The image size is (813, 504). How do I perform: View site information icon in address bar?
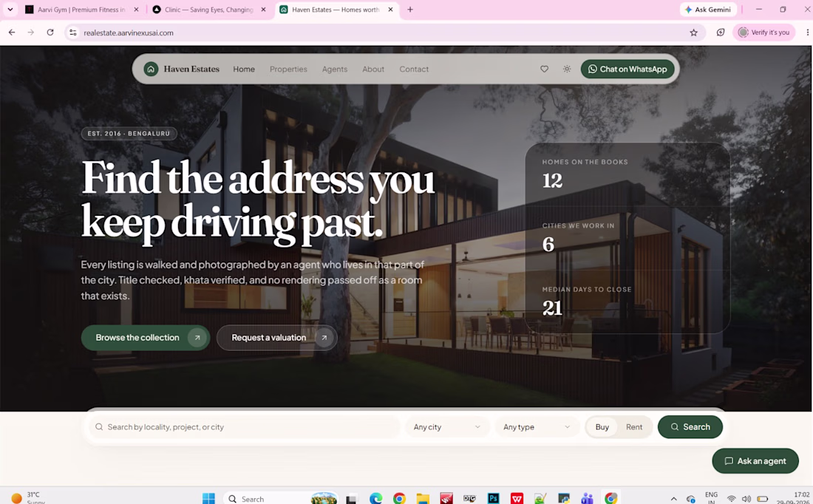73,33
